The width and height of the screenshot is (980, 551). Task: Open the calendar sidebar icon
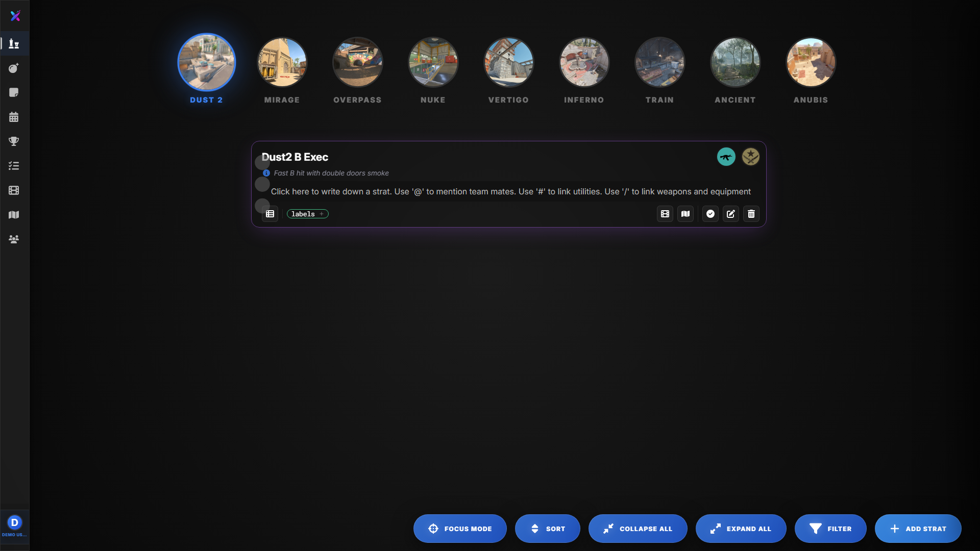[x=14, y=117]
